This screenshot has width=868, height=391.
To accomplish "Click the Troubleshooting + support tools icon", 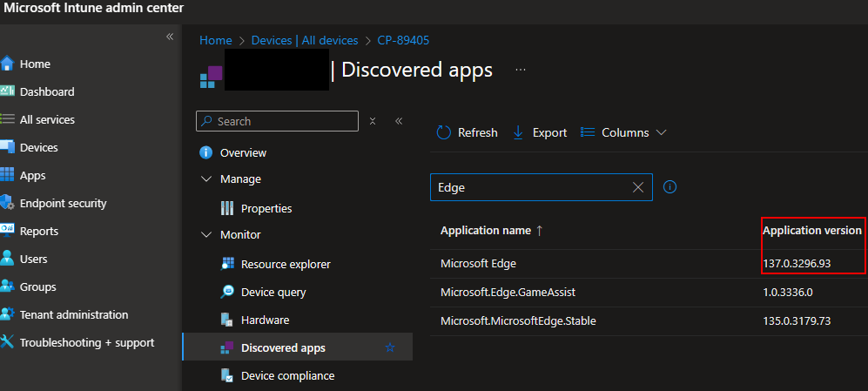I will 7,341.
